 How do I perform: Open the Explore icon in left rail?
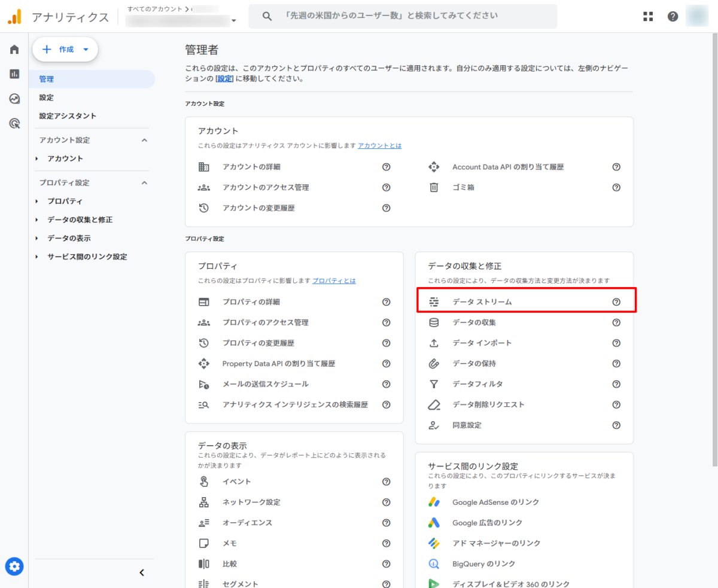pos(14,99)
